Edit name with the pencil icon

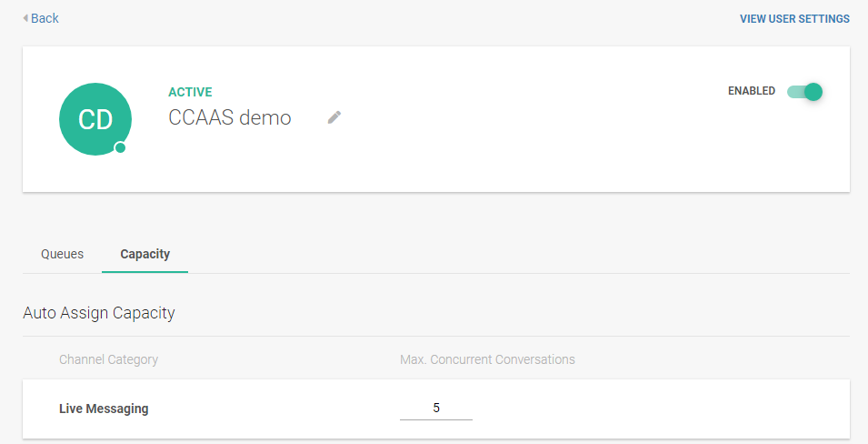(334, 117)
